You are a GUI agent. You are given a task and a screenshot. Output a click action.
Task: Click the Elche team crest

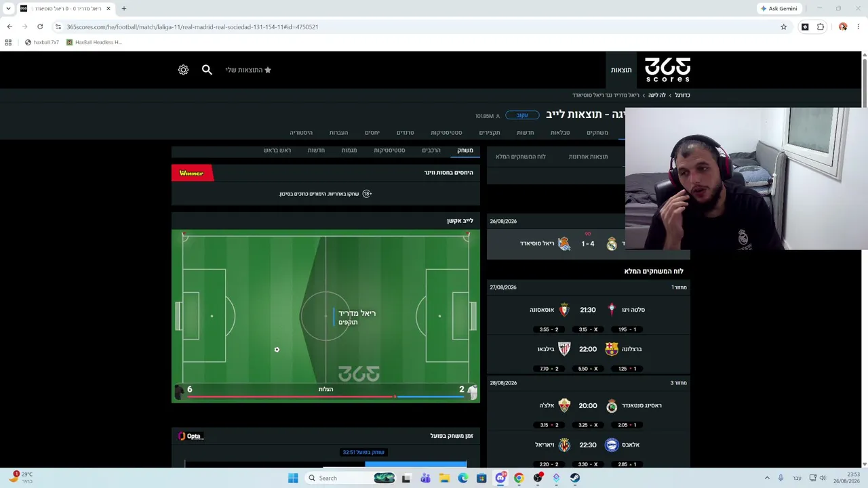[564, 405]
